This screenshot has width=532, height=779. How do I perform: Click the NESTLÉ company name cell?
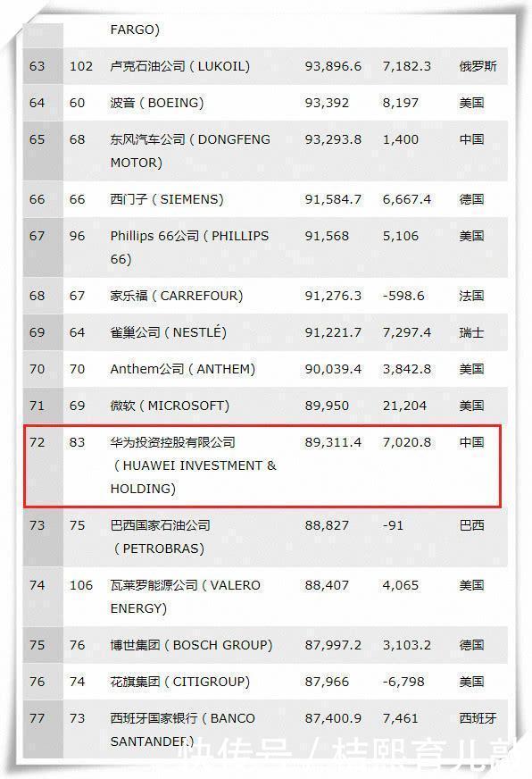(168, 331)
